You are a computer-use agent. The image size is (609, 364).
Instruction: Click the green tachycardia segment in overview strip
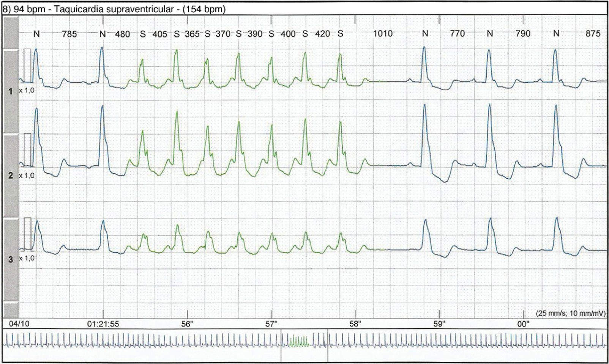click(x=299, y=341)
